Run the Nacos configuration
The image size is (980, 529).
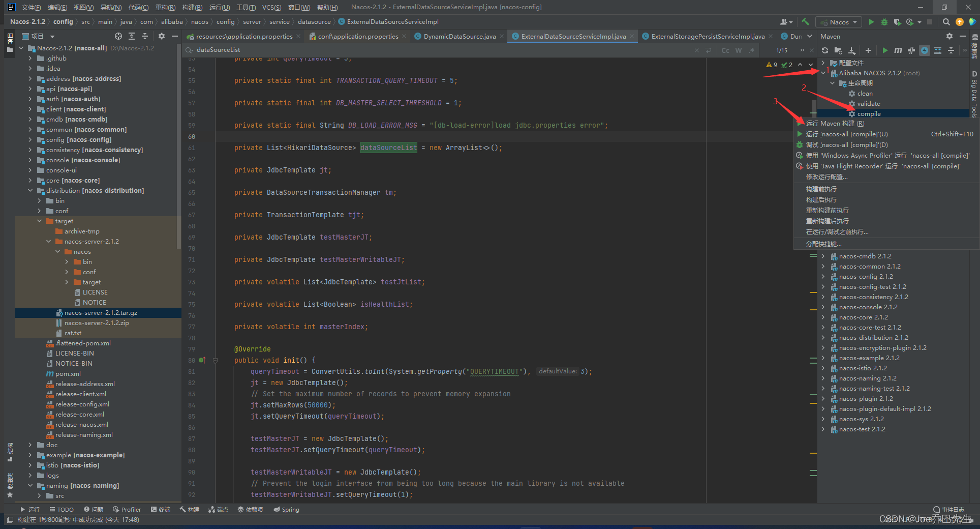click(x=871, y=22)
